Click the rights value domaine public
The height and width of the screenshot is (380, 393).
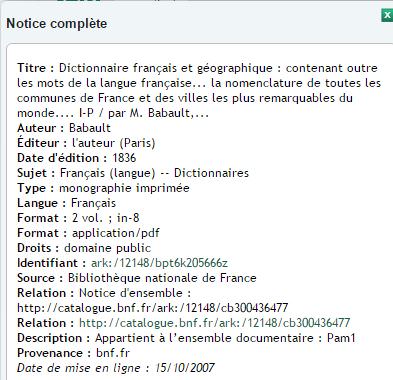tap(107, 248)
